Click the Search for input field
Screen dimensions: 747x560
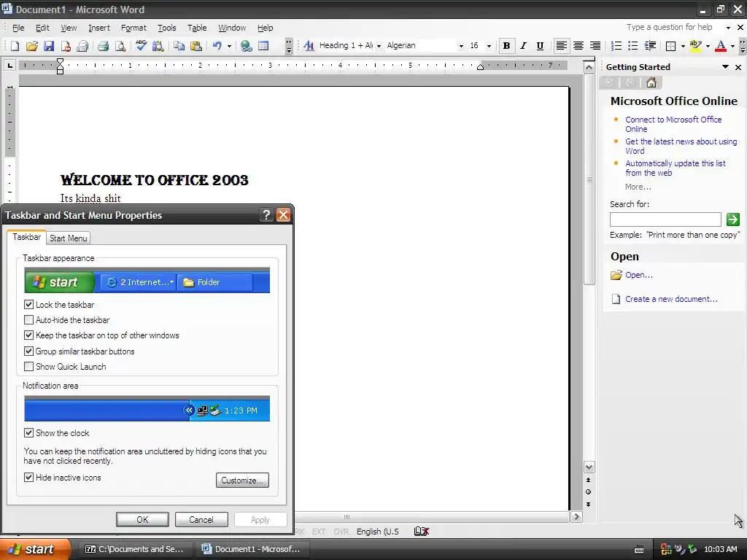tap(665, 219)
